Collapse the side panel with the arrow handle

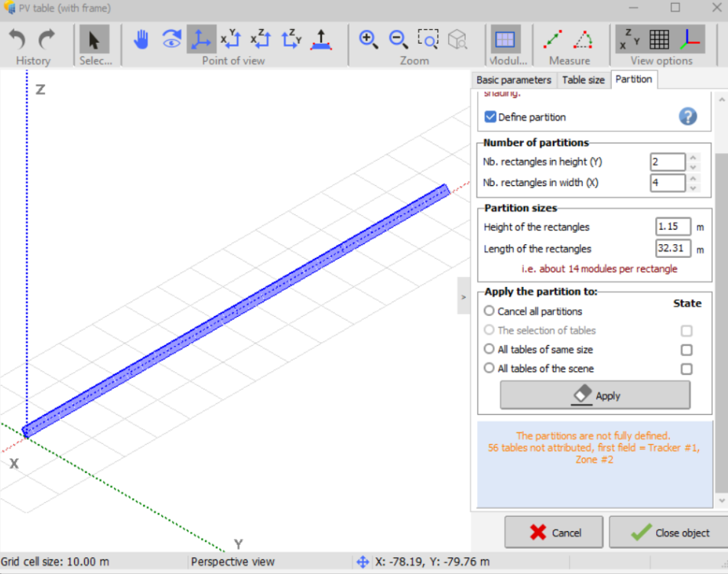463,295
